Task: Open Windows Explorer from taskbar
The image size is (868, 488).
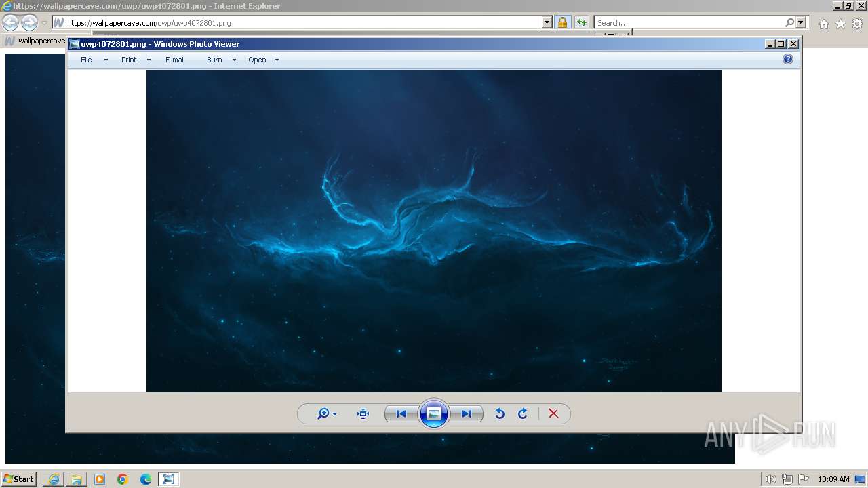Action: [77, 479]
